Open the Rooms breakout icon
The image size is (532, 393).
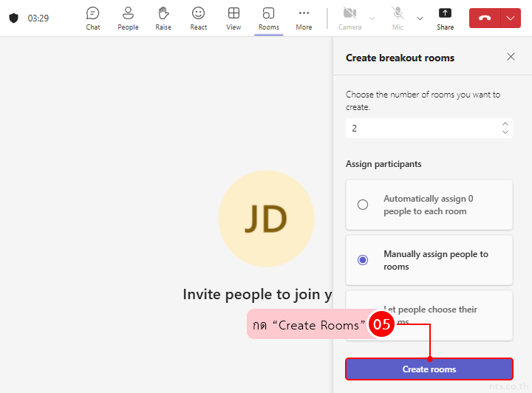coord(269,18)
